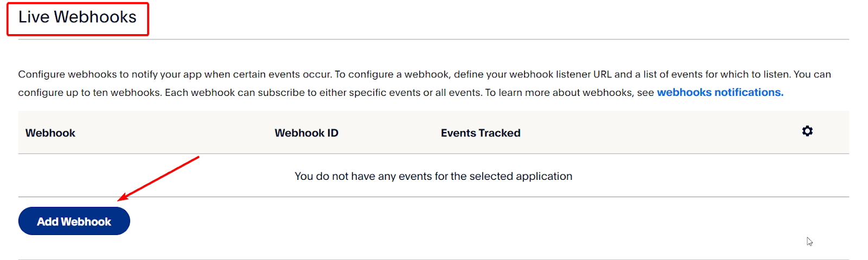Screen dimensions: 868x260
Task: Click the Events Tracked column header
Action: 481,133
